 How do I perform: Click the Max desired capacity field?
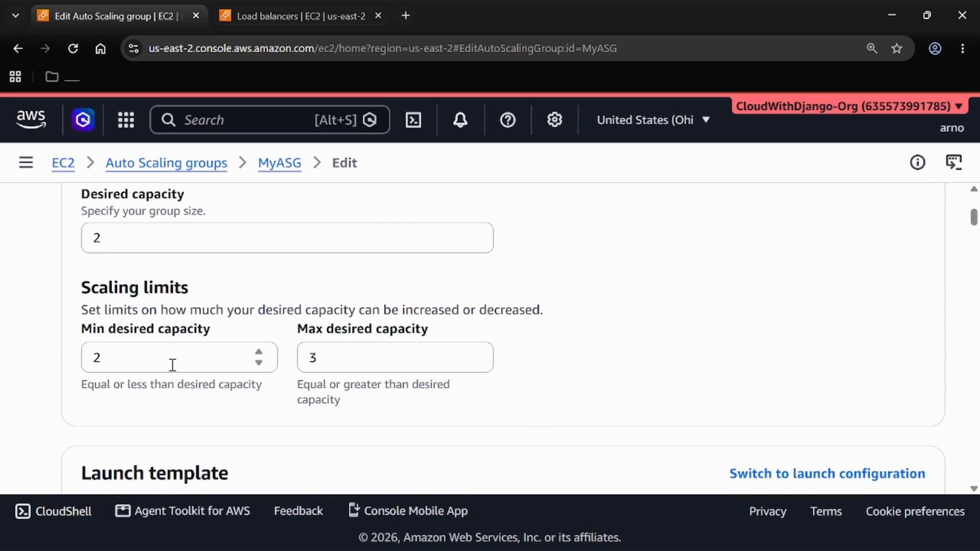click(x=395, y=357)
